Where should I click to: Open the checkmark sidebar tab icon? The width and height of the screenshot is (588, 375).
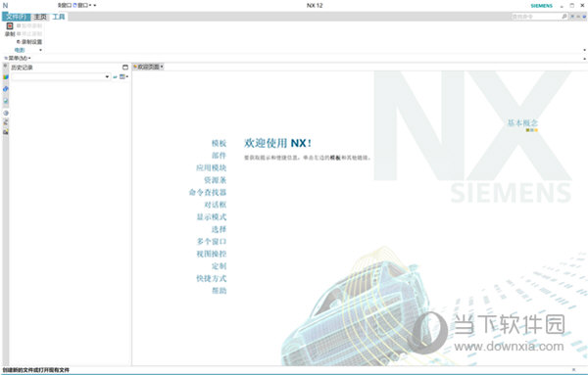click(x=6, y=101)
